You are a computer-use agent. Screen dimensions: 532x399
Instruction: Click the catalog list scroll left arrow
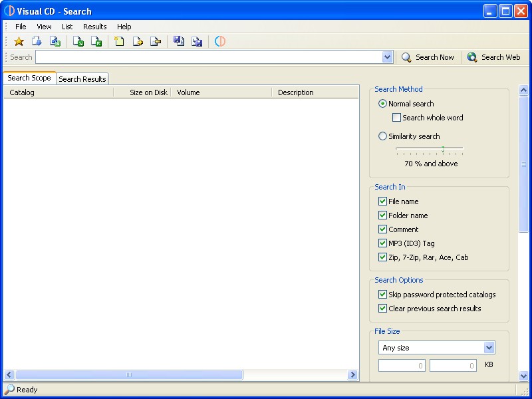point(9,375)
